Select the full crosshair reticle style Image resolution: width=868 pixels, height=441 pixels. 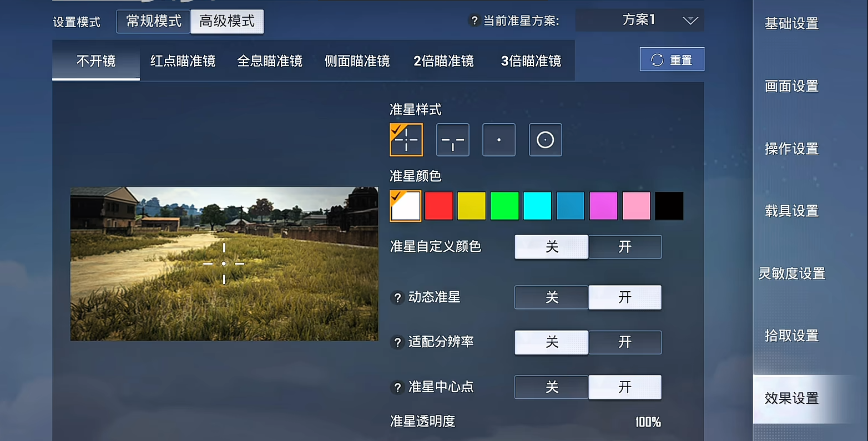pos(406,140)
